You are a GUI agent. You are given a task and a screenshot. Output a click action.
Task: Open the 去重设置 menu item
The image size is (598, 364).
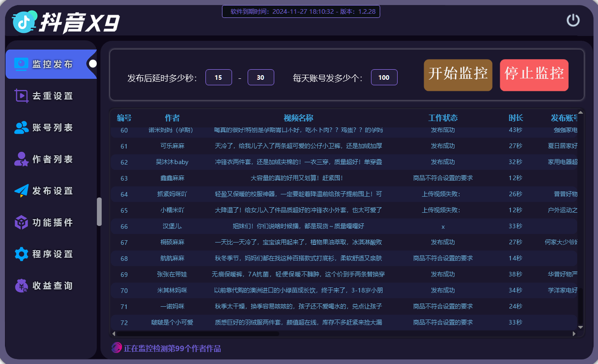coord(51,96)
